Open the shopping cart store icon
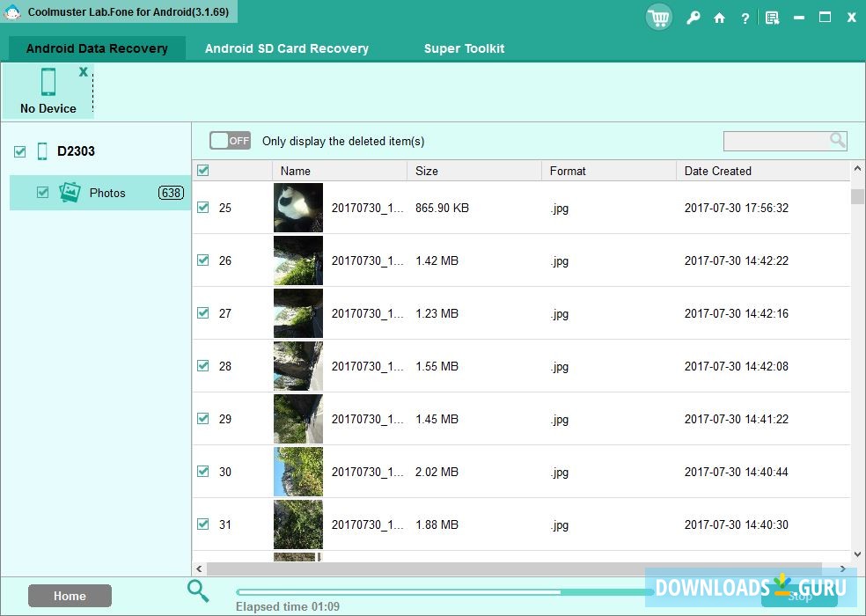The width and height of the screenshot is (866, 616). tap(658, 18)
